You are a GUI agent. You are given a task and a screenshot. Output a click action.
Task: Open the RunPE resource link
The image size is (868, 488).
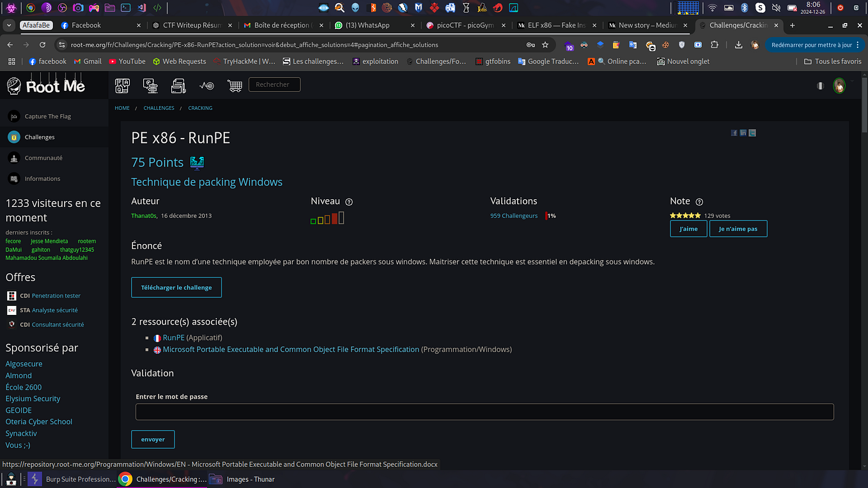[174, 337]
